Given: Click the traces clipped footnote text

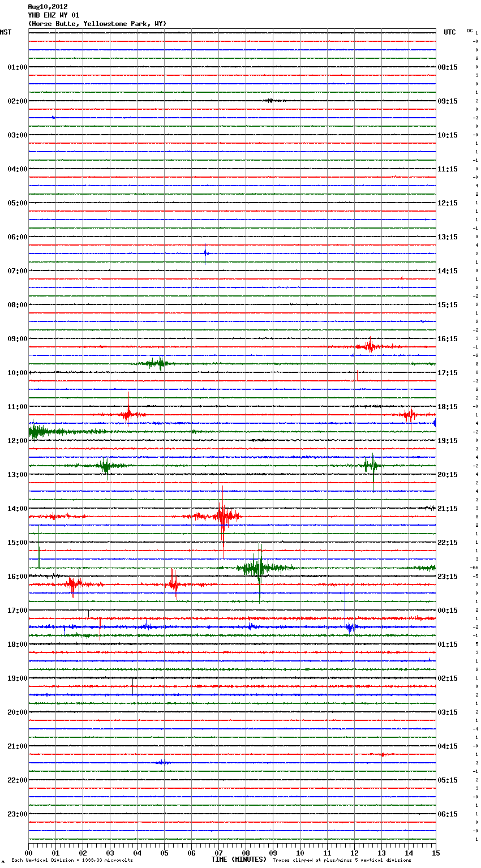Looking at the screenshot, I should (x=342, y=861).
